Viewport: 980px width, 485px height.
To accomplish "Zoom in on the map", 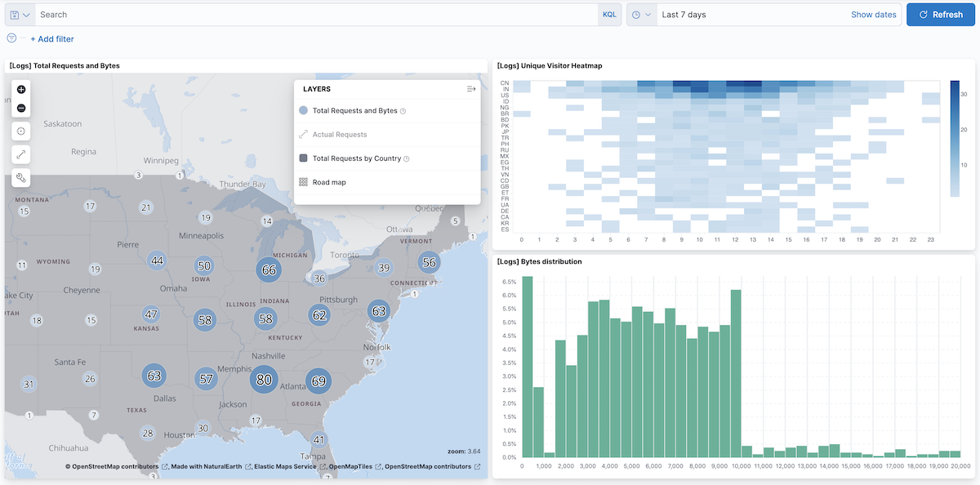I will point(20,89).
